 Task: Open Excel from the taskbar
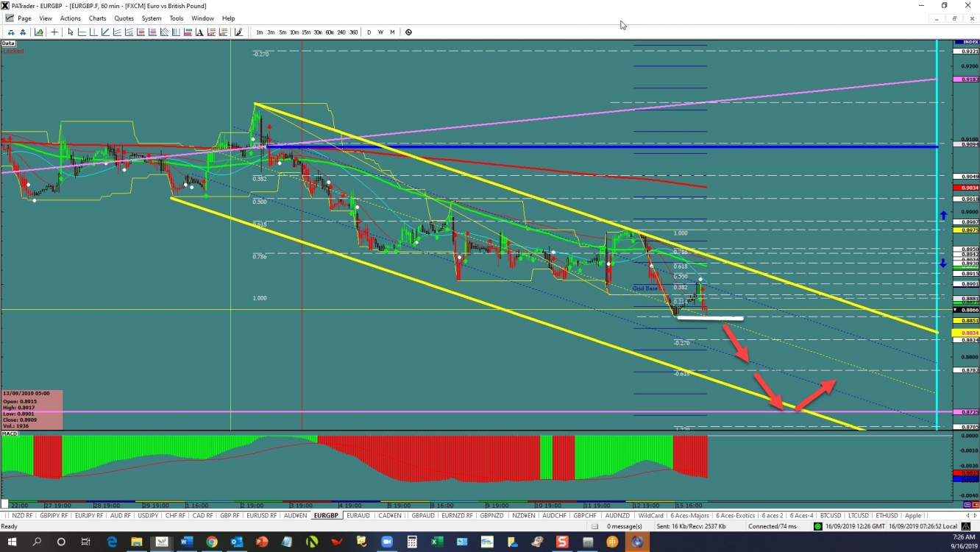click(x=436, y=542)
